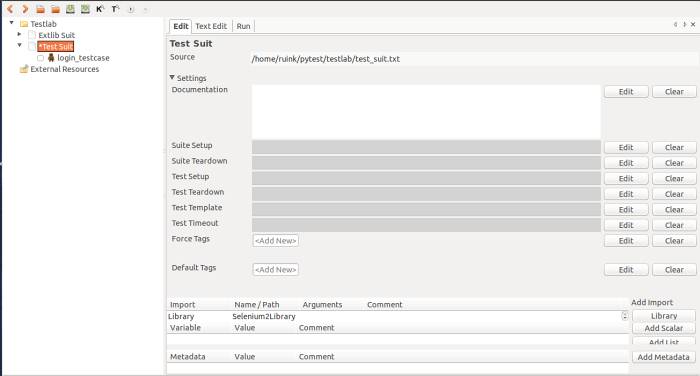
Task: Click the Name / Path column header
Action: click(257, 305)
